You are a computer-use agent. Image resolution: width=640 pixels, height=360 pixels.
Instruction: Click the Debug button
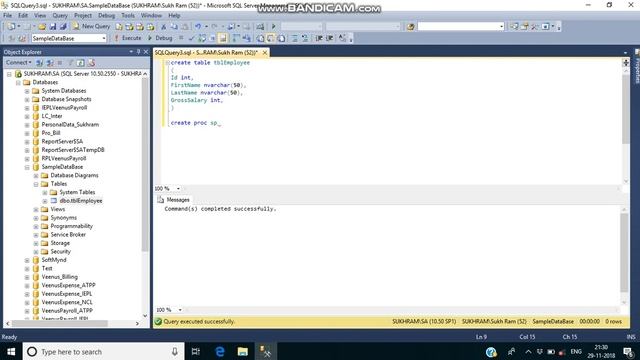pyautogui.click(x=160, y=38)
